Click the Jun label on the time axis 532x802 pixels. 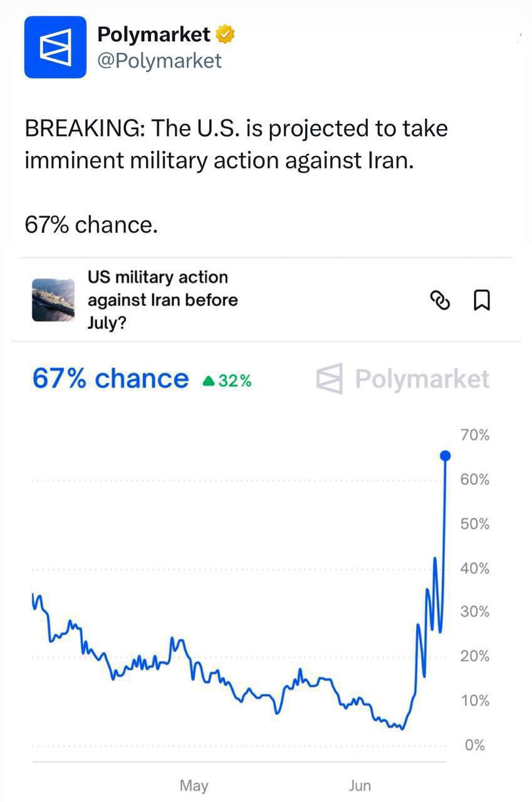tap(360, 785)
